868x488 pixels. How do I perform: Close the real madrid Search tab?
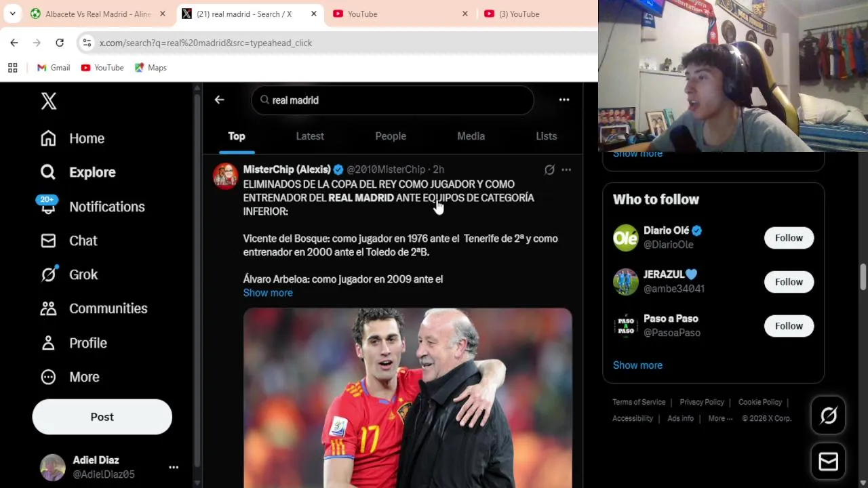pos(313,14)
